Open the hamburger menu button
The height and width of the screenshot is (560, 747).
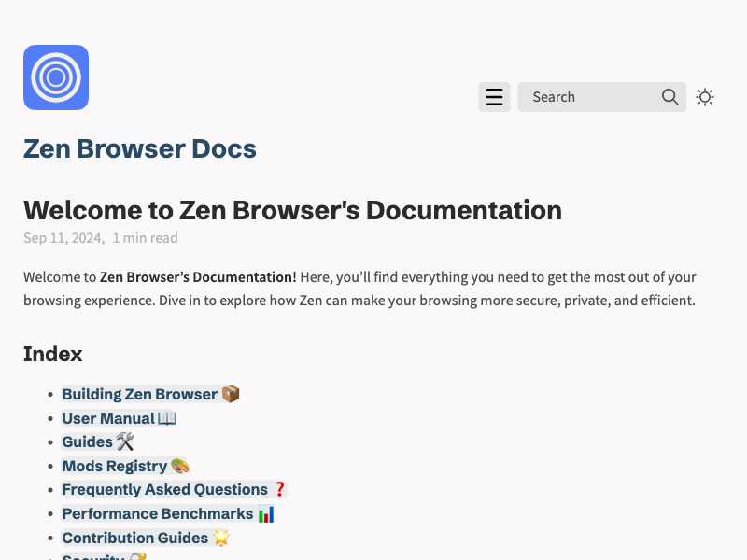(x=494, y=97)
